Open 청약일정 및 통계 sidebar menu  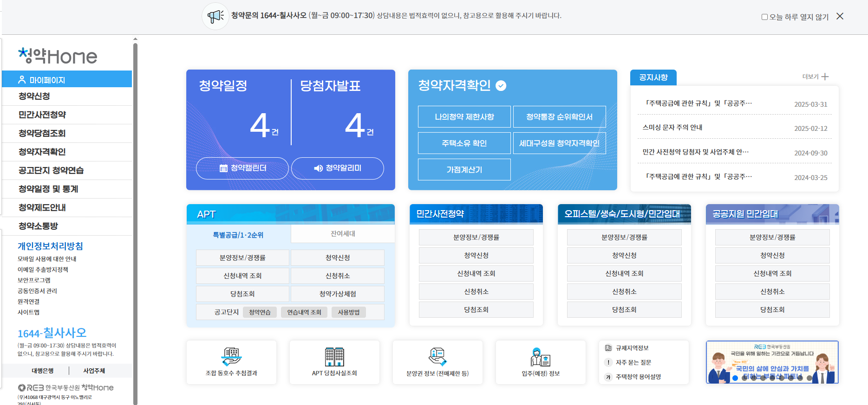tap(67, 189)
